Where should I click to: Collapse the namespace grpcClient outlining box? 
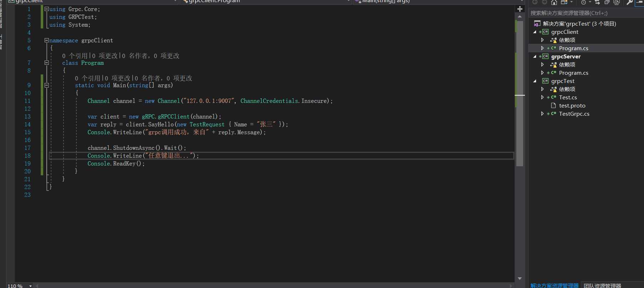coord(46,40)
